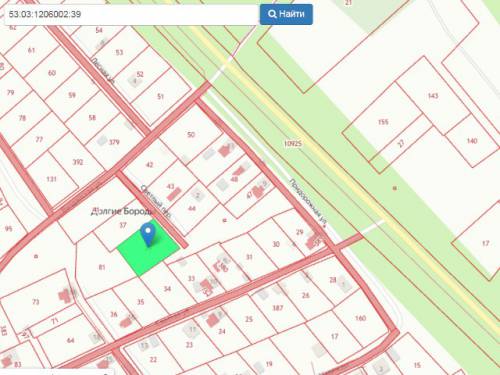Click parcel 187 near the lower road
The width and height of the screenshot is (500, 375).
[278, 307]
